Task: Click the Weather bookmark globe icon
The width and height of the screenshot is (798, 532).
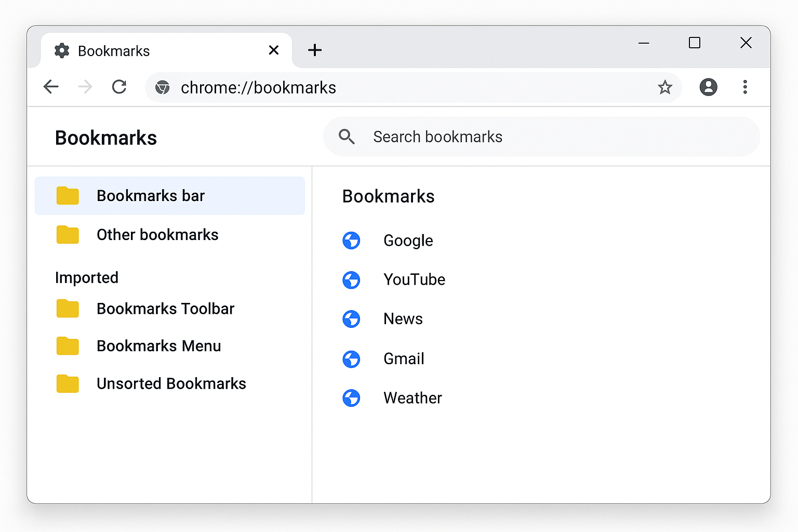Action: [352, 398]
